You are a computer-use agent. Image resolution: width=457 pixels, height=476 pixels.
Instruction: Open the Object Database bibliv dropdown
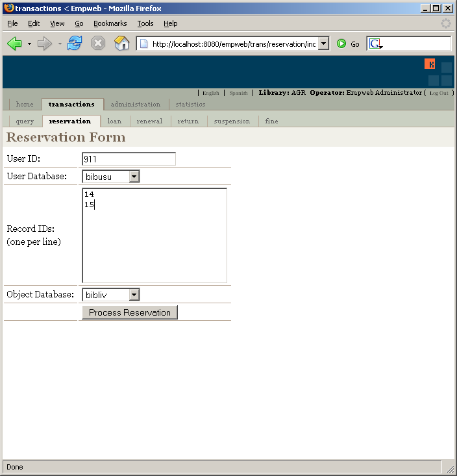click(x=134, y=294)
